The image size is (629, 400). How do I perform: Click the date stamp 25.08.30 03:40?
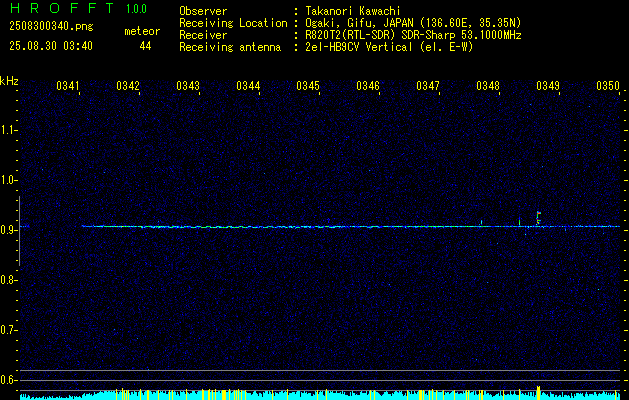click(51, 46)
